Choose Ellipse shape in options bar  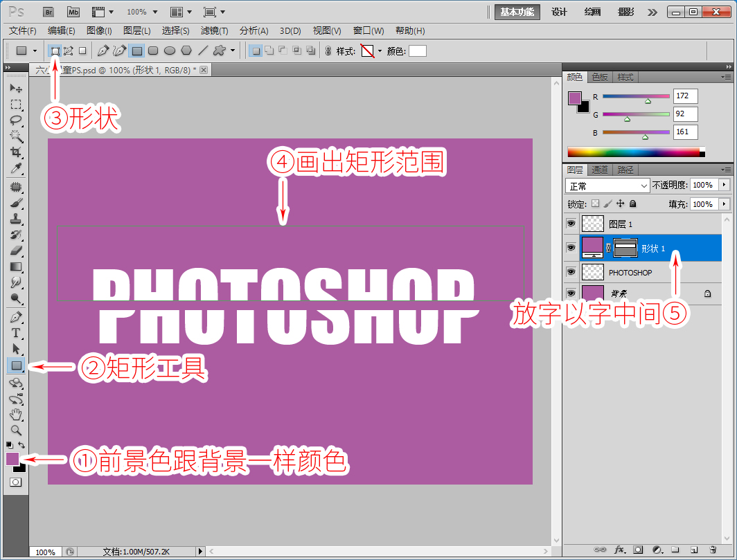170,51
